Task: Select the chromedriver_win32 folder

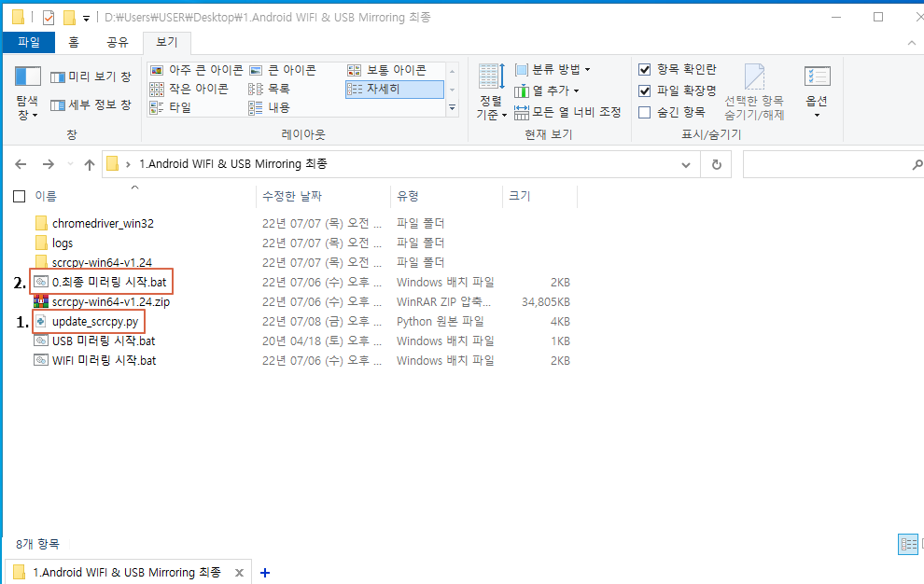Action: (103, 223)
